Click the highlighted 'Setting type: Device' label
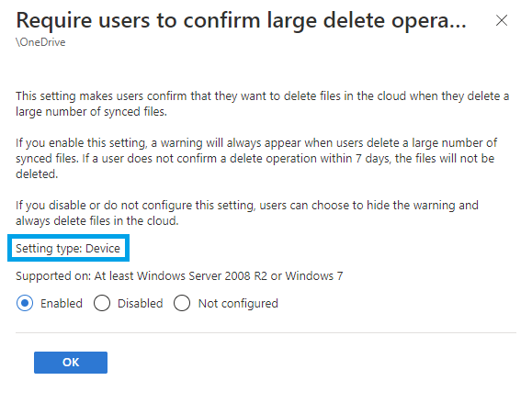 click(68, 249)
